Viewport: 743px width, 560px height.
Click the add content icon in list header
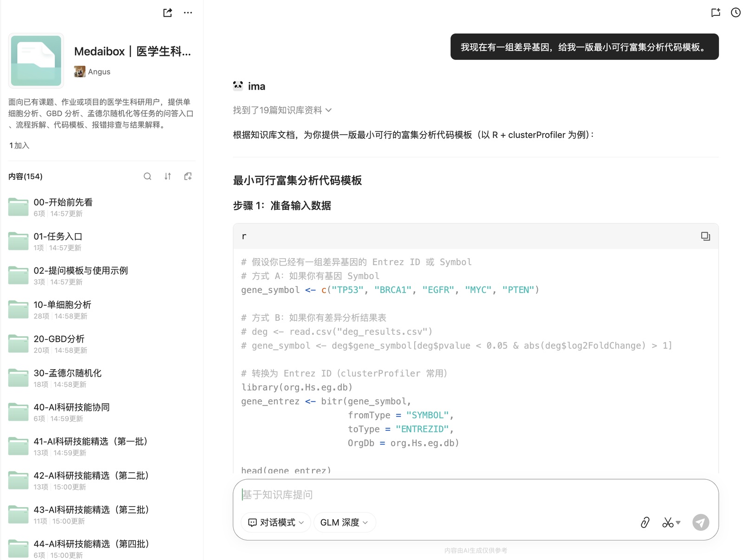click(188, 176)
